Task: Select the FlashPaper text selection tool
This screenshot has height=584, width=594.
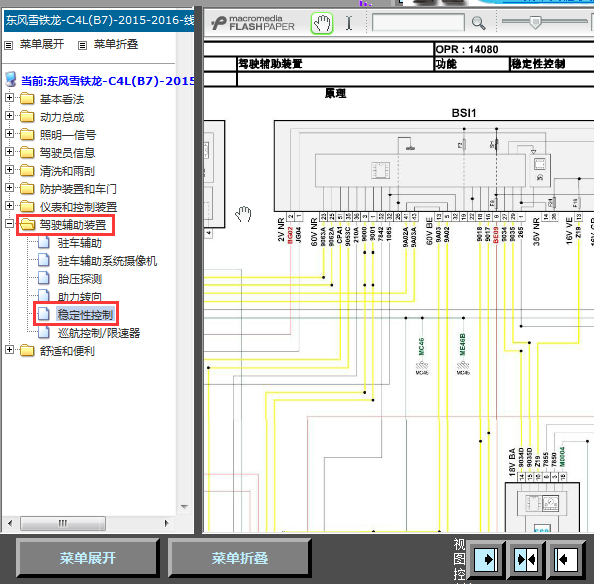Action: click(x=349, y=23)
